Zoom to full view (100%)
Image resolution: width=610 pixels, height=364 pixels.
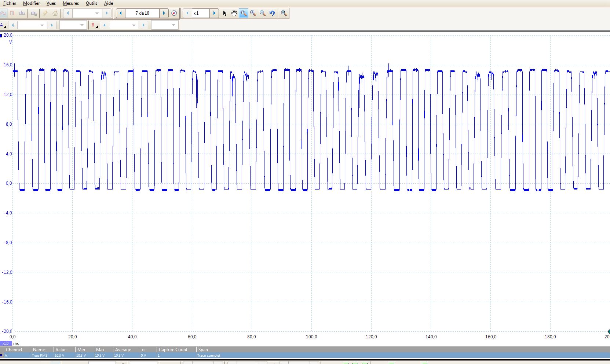[284, 13]
